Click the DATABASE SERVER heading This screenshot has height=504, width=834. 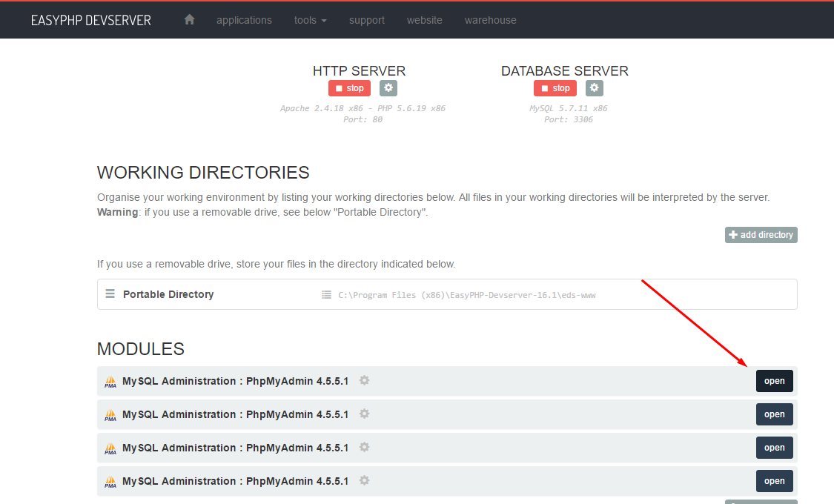point(565,70)
